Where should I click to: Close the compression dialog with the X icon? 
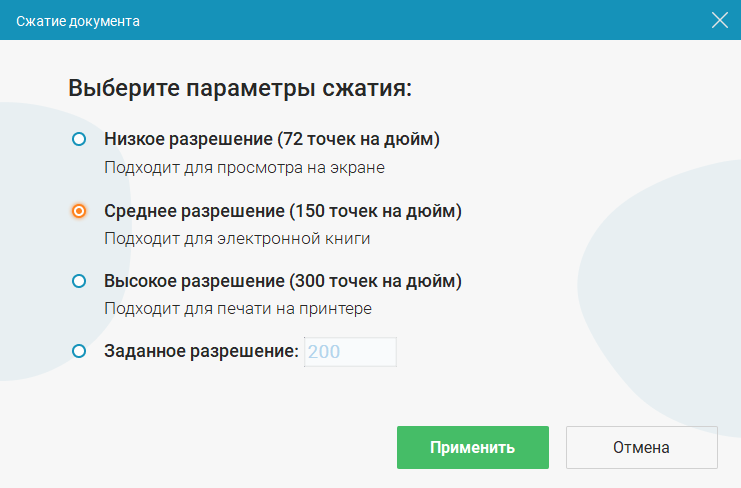720,20
